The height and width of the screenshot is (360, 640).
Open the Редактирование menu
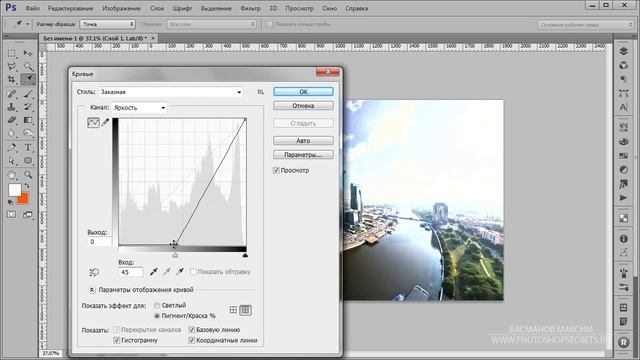[x=70, y=8]
